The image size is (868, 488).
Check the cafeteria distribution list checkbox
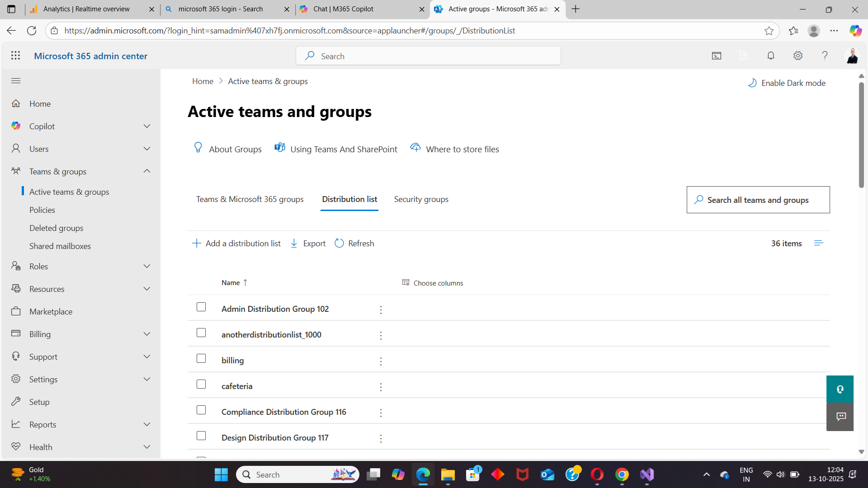tap(201, 385)
